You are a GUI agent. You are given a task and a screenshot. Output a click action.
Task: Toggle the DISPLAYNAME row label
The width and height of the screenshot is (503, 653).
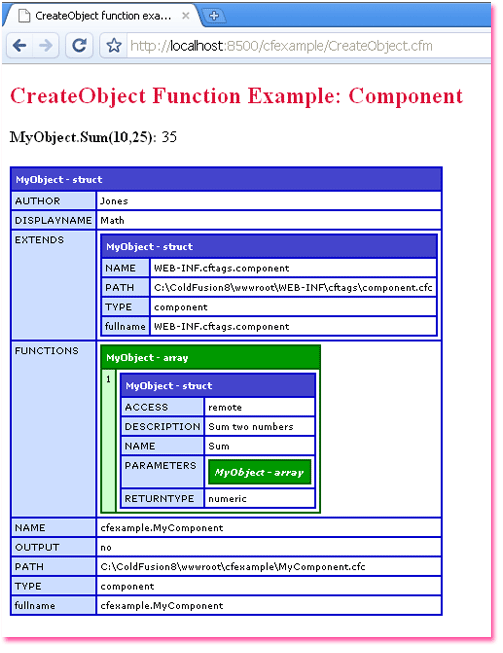54,220
